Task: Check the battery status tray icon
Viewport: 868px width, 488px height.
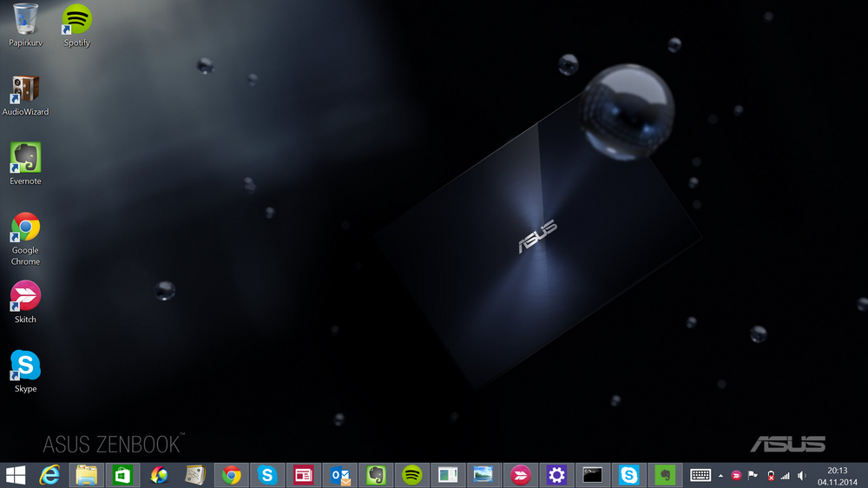Action: 771,476
